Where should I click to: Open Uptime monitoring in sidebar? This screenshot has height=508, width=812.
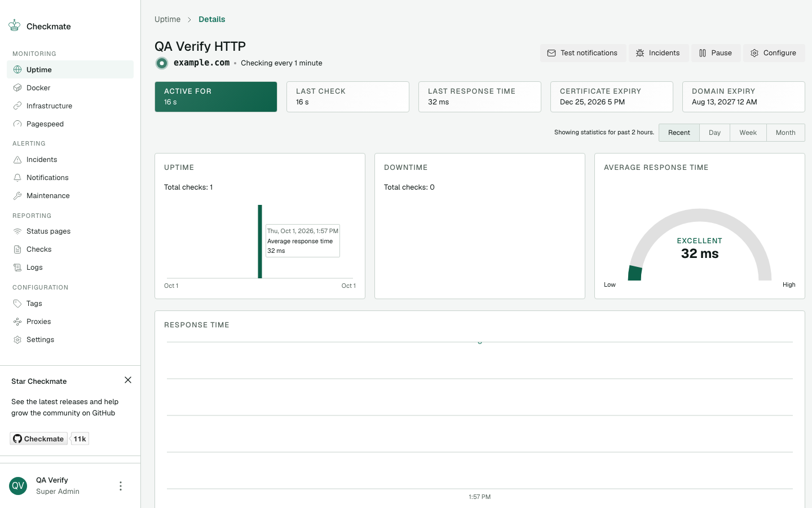(70, 69)
